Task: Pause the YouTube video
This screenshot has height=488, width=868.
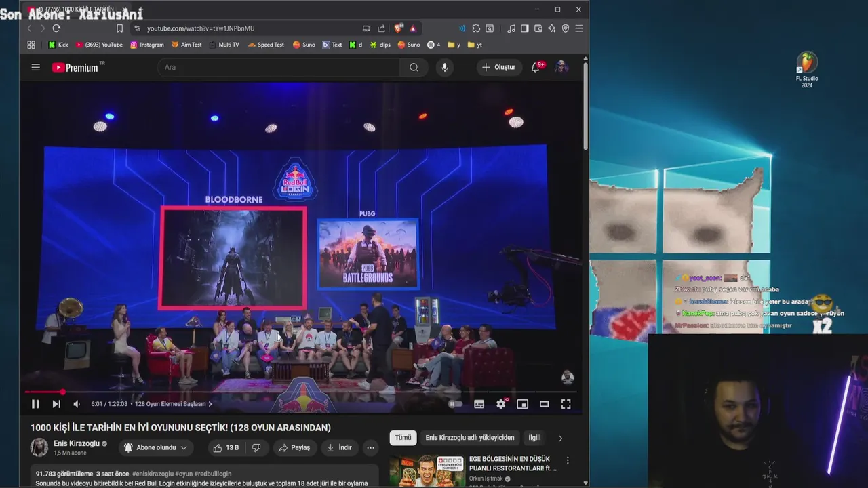Action: click(35, 404)
